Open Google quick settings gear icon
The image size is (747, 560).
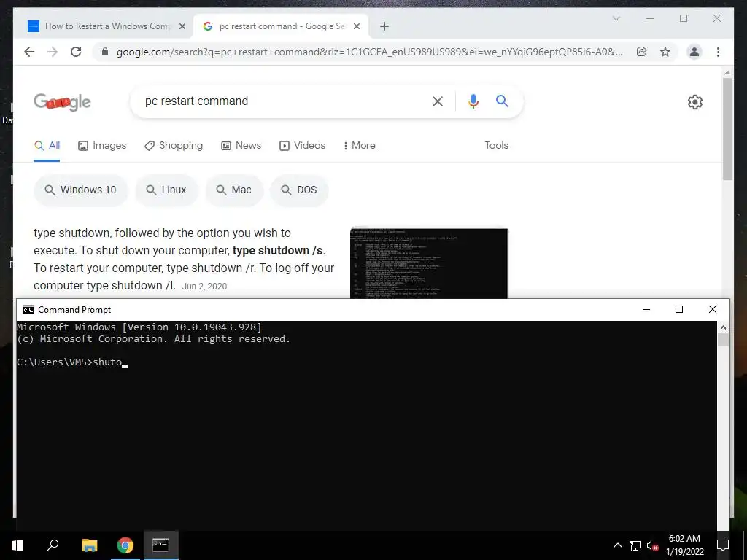pyautogui.click(x=695, y=102)
